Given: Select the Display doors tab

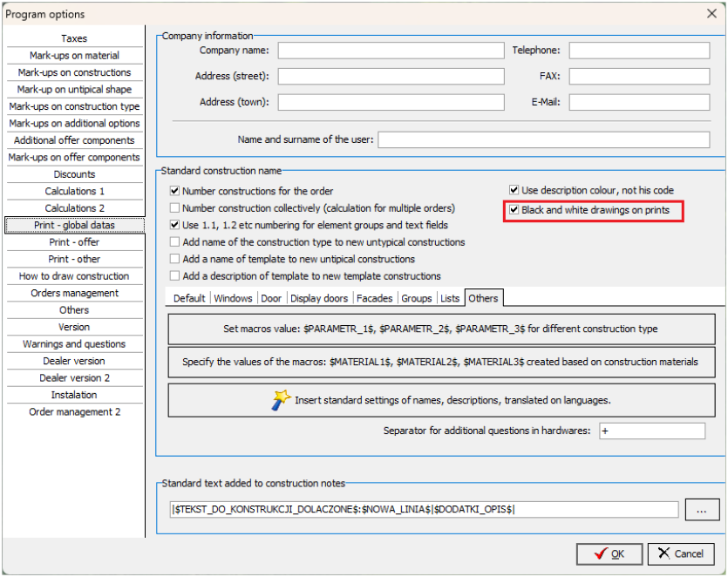Looking at the screenshot, I should pos(320,298).
